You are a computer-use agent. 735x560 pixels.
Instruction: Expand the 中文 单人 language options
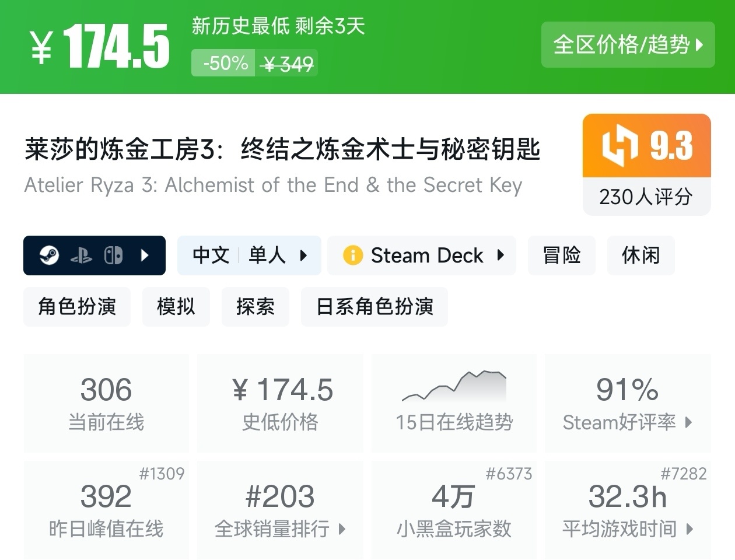[249, 256]
